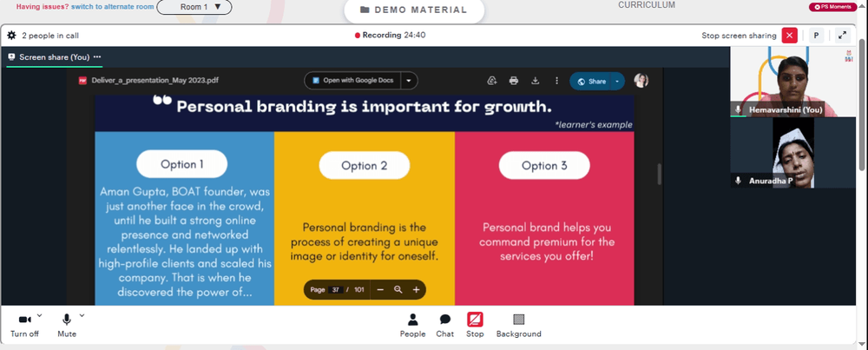This screenshot has height=350, width=868.
Task: Zoom out of PDF page
Action: (x=380, y=289)
